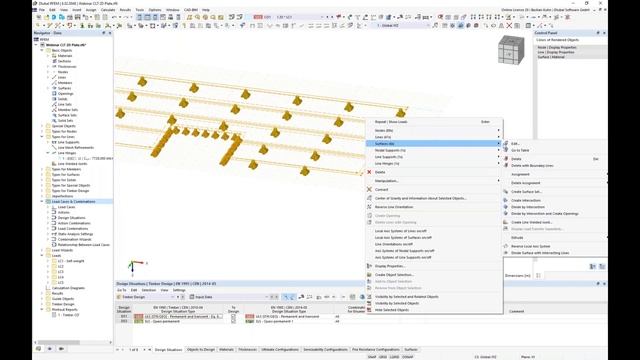Open the Results menu in menu bar
Screen dimensions: 640x360
point(125,10)
